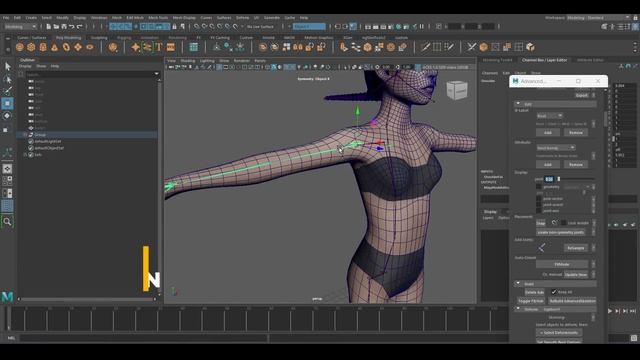This screenshot has height=360, width=640.
Task: Click the joint size slider handle
Action: tap(559, 179)
